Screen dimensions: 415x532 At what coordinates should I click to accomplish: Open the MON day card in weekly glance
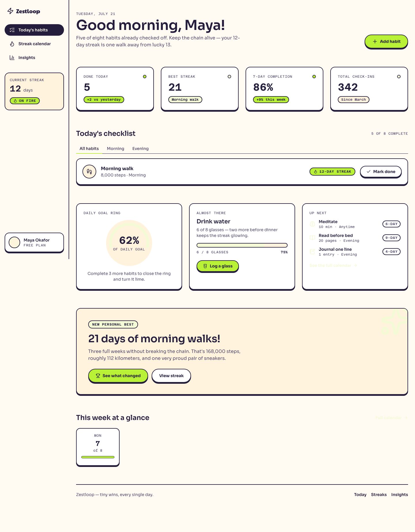[98, 447]
